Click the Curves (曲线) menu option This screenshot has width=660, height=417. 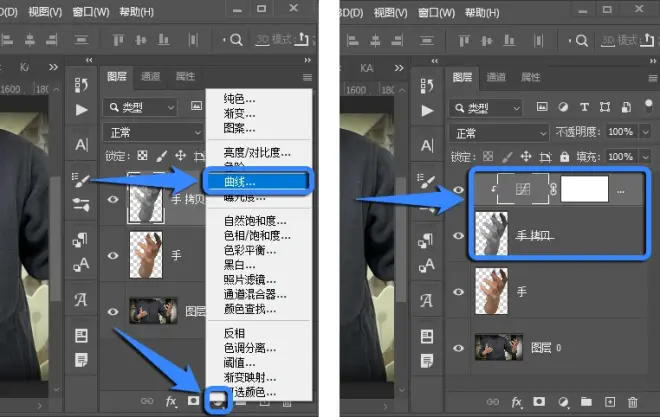click(x=238, y=183)
